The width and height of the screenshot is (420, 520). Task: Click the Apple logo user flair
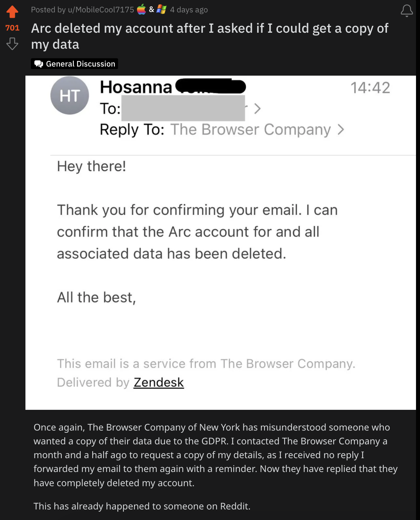coord(141,9)
